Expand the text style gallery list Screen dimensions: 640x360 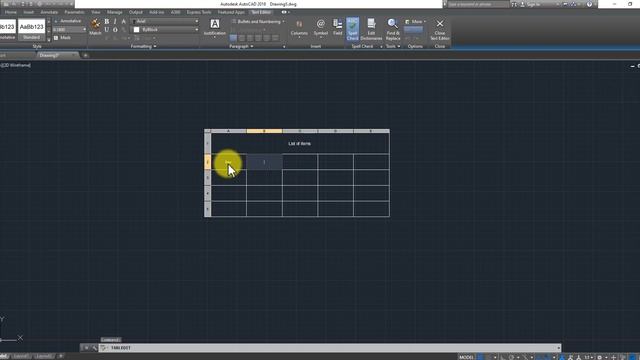pos(49,40)
